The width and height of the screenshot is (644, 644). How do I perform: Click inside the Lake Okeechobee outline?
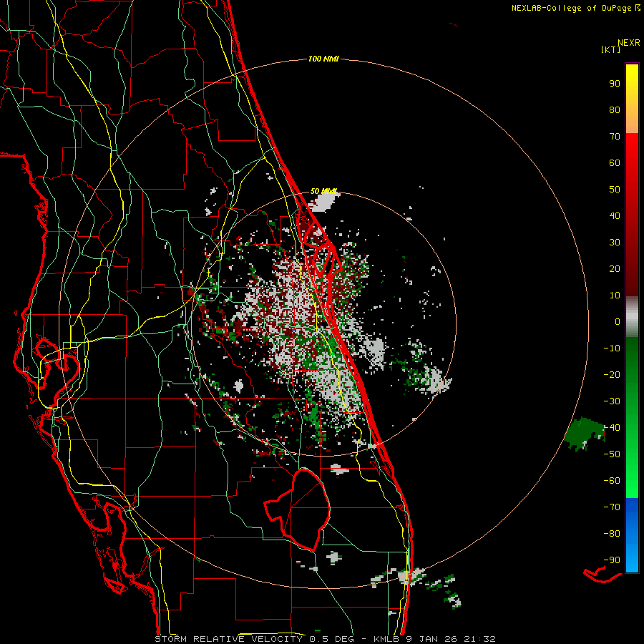pos(306,509)
